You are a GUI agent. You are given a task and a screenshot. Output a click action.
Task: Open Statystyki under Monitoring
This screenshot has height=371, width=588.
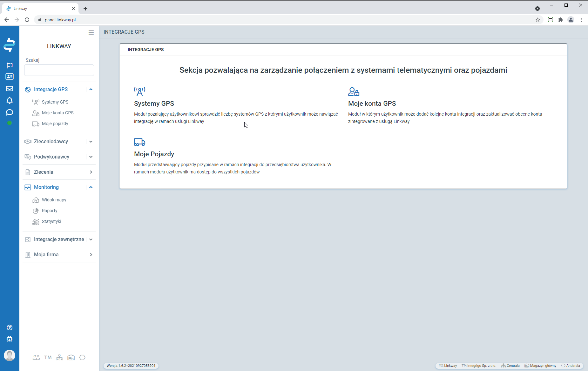[51, 221]
